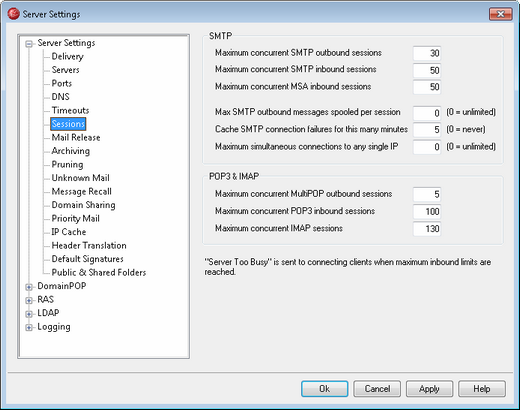
Task: Confirm settings with the Ok button
Action: pyautogui.click(x=325, y=389)
